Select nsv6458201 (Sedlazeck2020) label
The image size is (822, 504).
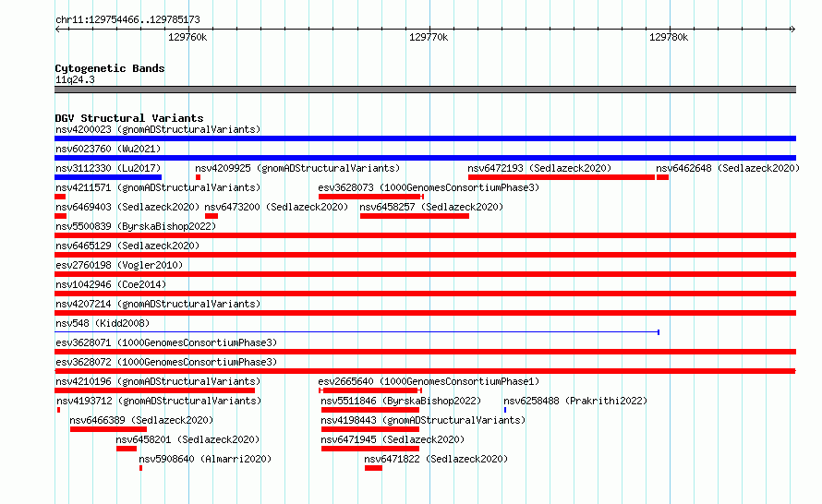pyautogui.click(x=187, y=439)
